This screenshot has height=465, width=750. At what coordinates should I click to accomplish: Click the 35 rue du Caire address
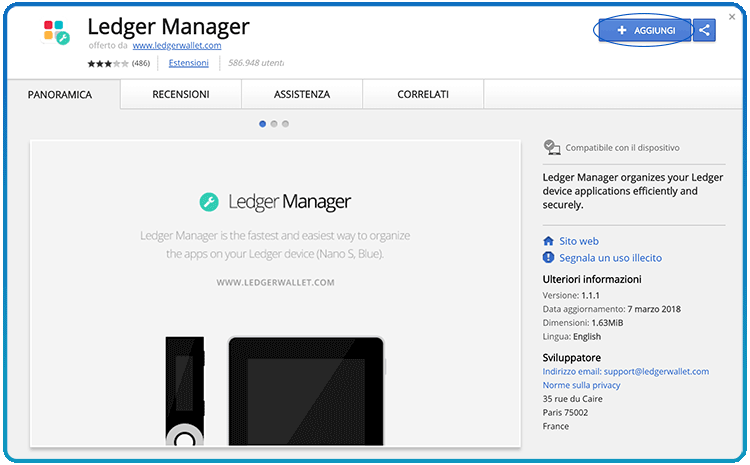573,399
